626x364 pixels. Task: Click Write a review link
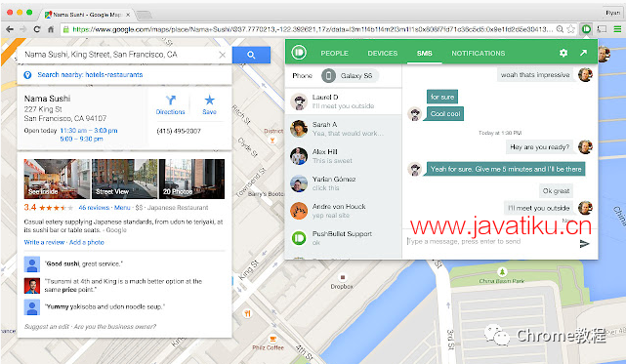tap(44, 242)
